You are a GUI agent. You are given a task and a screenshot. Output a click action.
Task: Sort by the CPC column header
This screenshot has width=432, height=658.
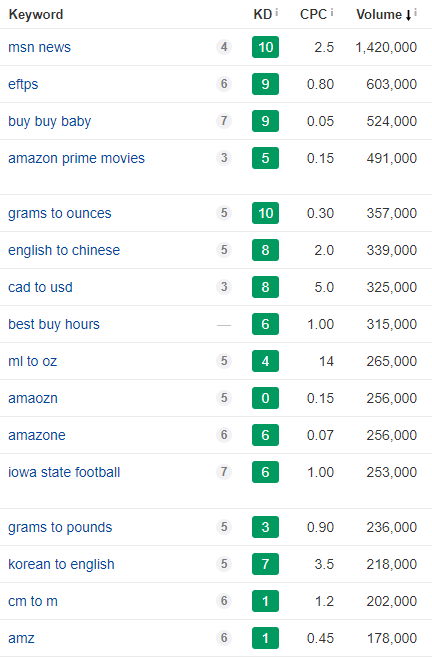pos(313,14)
